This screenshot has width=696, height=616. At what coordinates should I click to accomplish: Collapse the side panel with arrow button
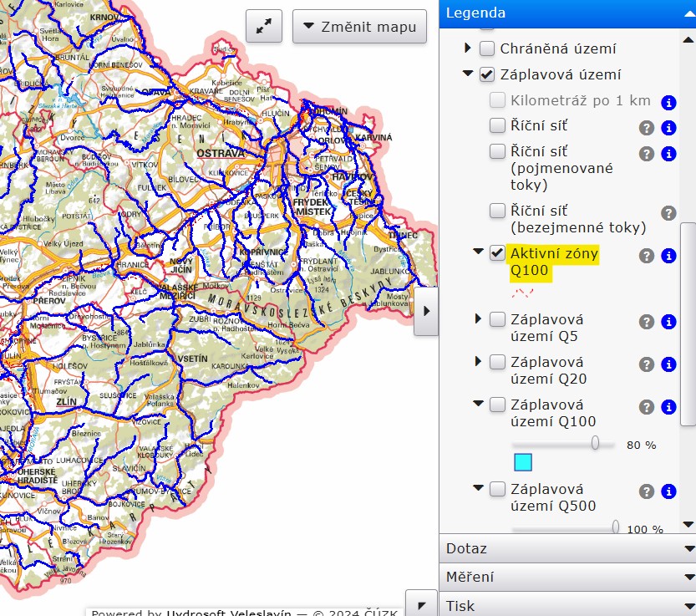point(426,310)
